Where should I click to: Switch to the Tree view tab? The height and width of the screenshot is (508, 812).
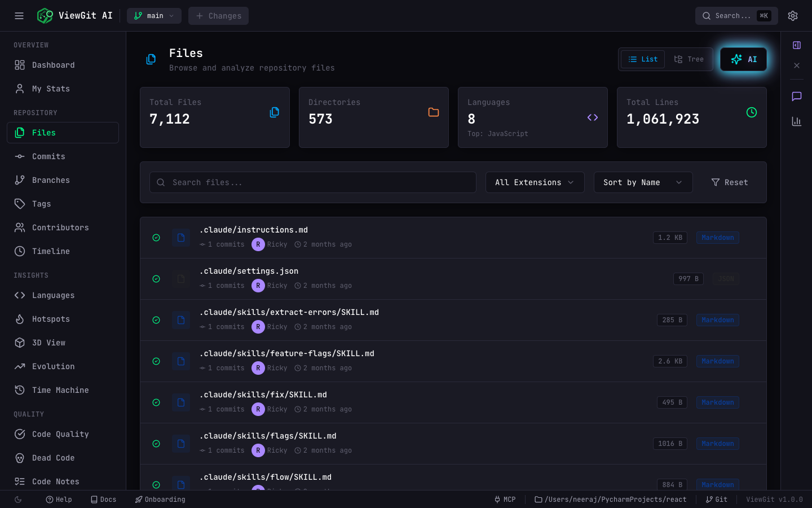(689, 59)
